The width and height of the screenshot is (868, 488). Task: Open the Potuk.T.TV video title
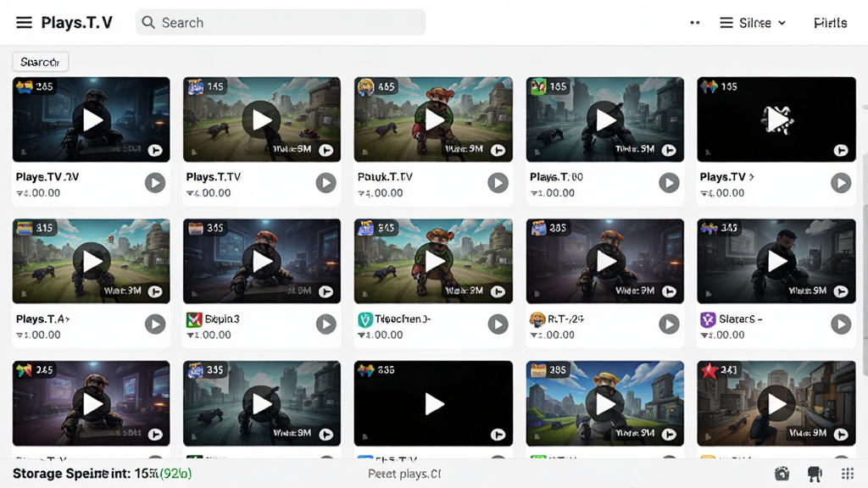[x=386, y=177]
